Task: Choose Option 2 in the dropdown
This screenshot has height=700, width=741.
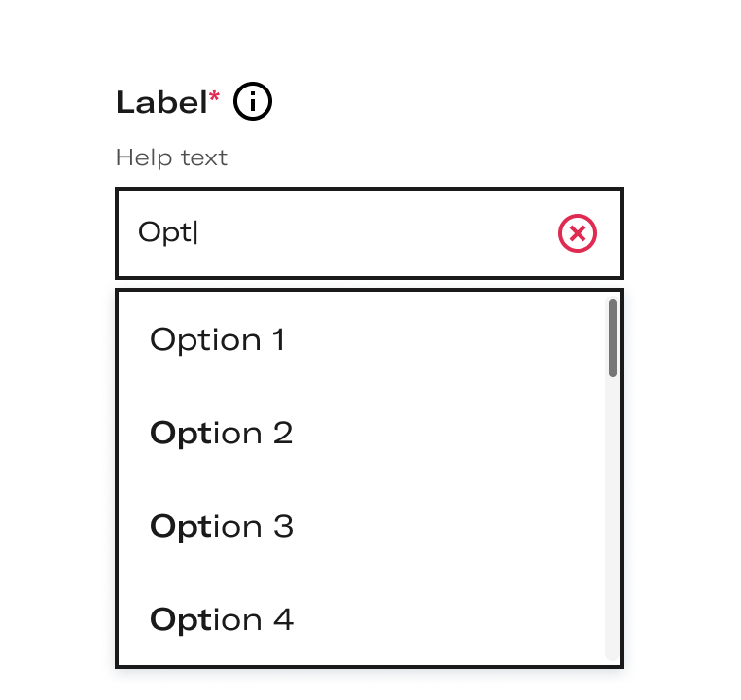Action: [362, 433]
